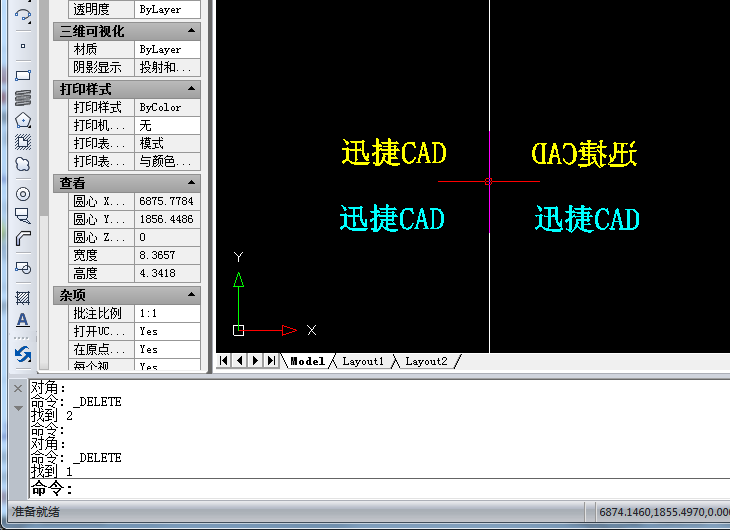Open the 透明度 ByLayer value field
730x530 pixels.
point(167,9)
